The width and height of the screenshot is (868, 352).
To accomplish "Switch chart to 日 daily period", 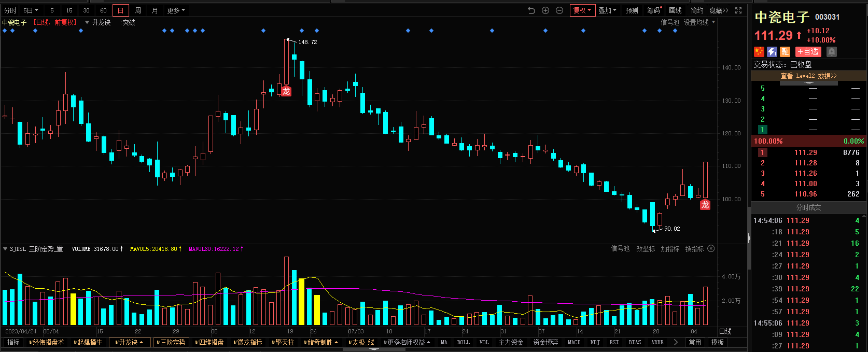I will [x=120, y=10].
